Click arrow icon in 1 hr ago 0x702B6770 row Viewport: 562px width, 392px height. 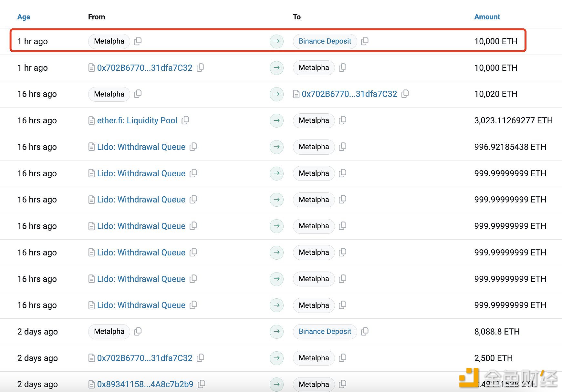(x=276, y=68)
